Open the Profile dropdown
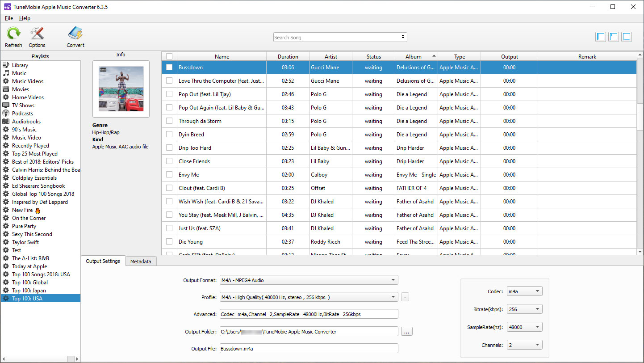The image size is (644, 363). pyautogui.click(x=309, y=297)
